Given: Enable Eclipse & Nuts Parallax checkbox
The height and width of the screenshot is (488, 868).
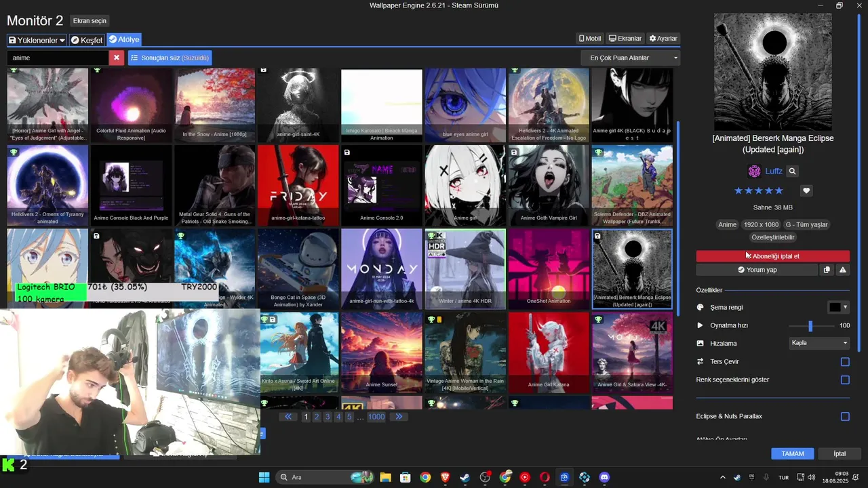Looking at the screenshot, I should (845, 417).
